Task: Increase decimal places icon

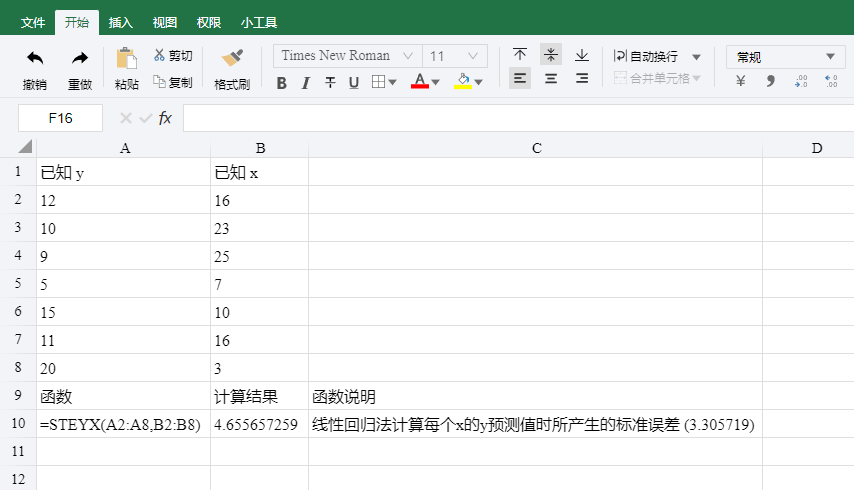Action: click(831, 82)
